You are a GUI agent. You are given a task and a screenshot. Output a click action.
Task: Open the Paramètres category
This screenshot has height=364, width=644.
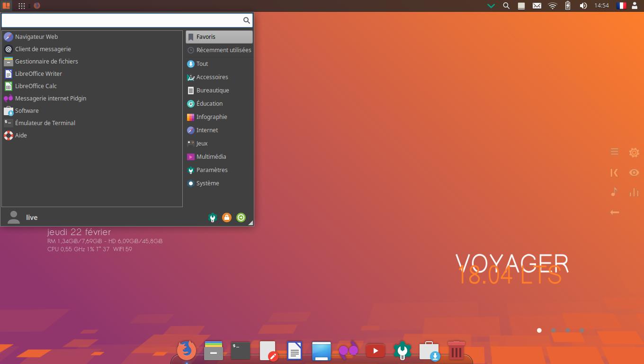coord(219,170)
